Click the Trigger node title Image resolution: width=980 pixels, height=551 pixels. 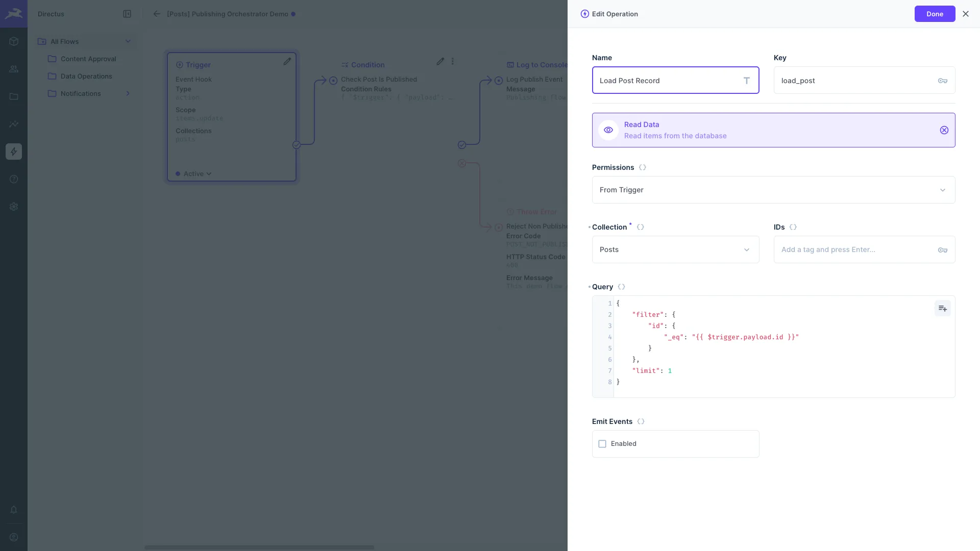coord(198,65)
